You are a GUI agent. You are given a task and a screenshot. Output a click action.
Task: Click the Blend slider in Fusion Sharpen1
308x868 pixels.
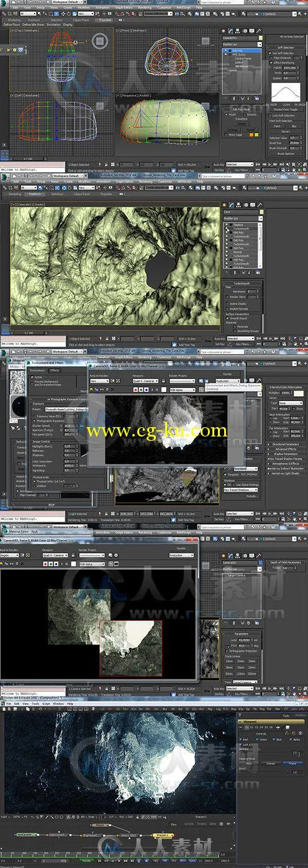(263, 771)
